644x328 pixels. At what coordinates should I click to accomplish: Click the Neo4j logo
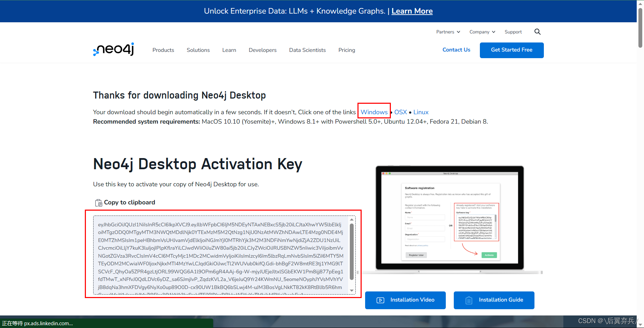[113, 49]
